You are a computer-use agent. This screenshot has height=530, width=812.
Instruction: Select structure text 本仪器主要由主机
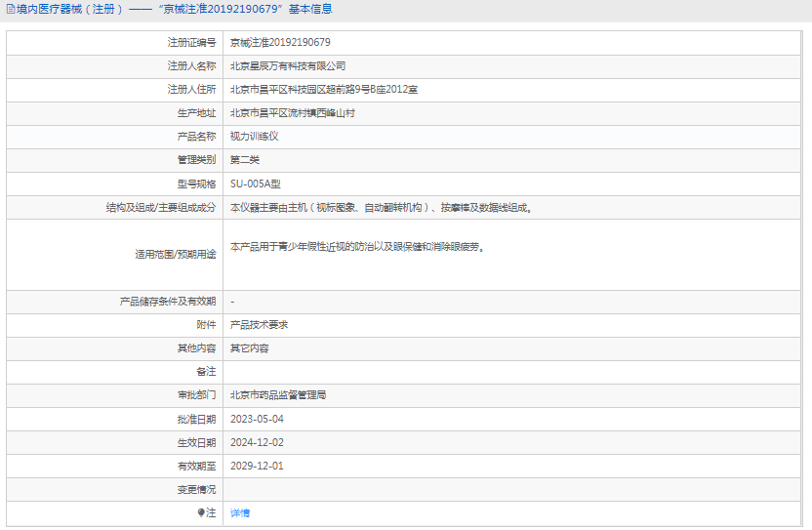(x=268, y=208)
